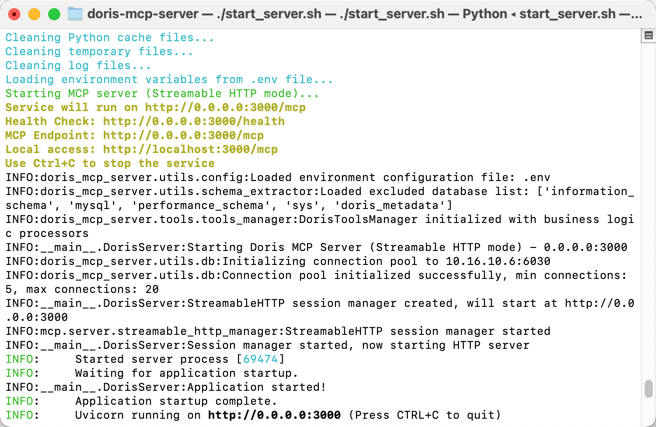The height and width of the screenshot is (427, 656).
Task: Click the vertical scrollbar thumb
Action: [x=648, y=389]
